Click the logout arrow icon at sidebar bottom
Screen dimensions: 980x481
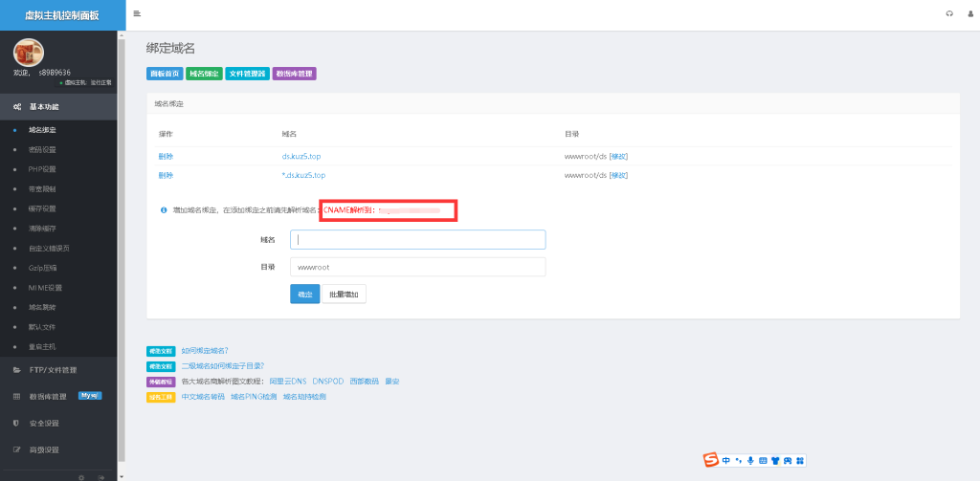coord(100,477)
